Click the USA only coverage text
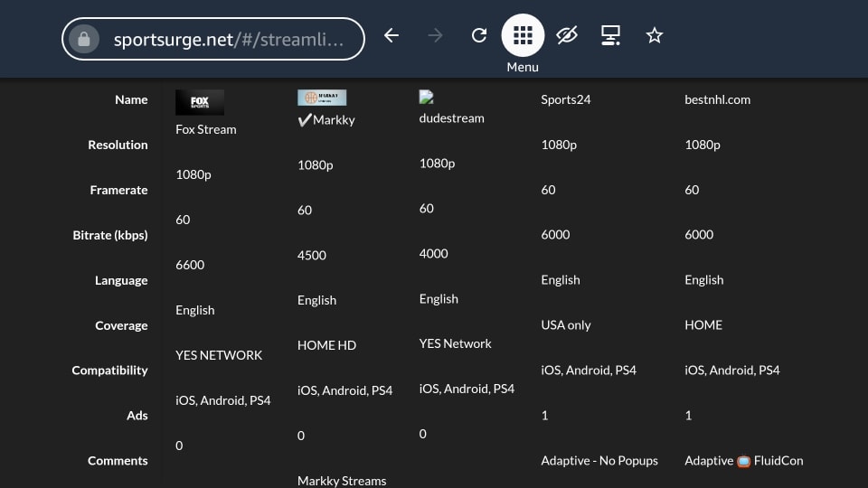The width and height of the screenshot is (868, 488). pos(566,325)
